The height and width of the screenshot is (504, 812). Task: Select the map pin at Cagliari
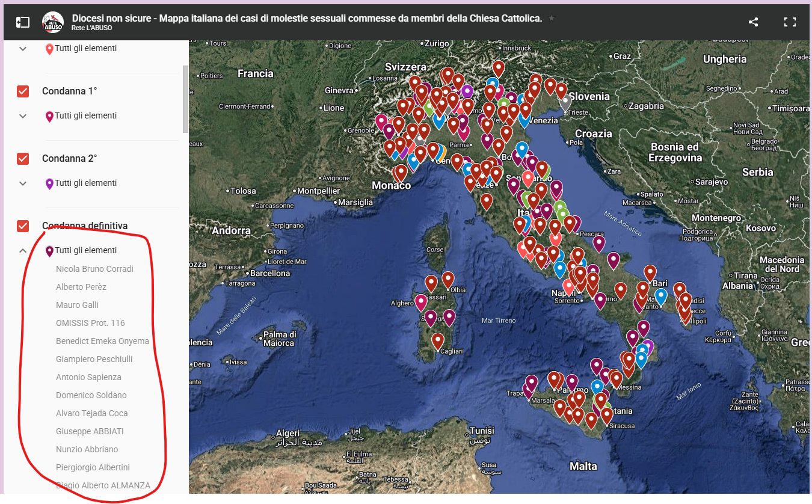click(438, 340)
